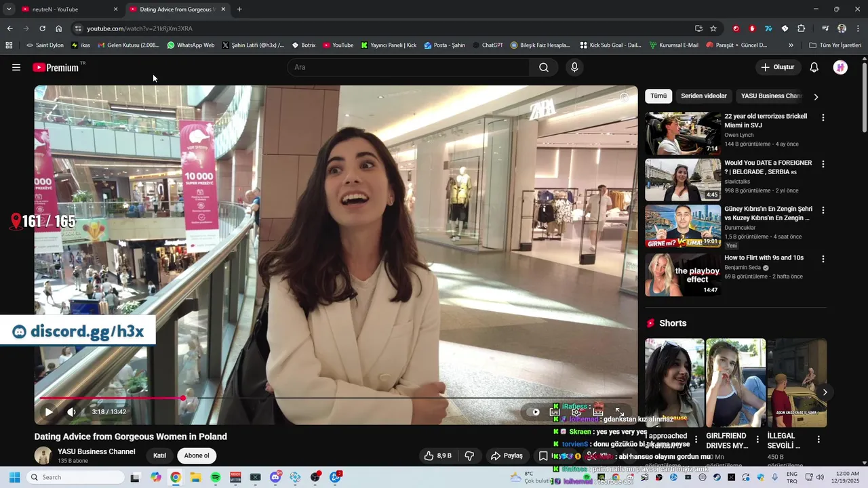Enter fullscreen mode in player
868x488 pixels.
pos(619,411)
